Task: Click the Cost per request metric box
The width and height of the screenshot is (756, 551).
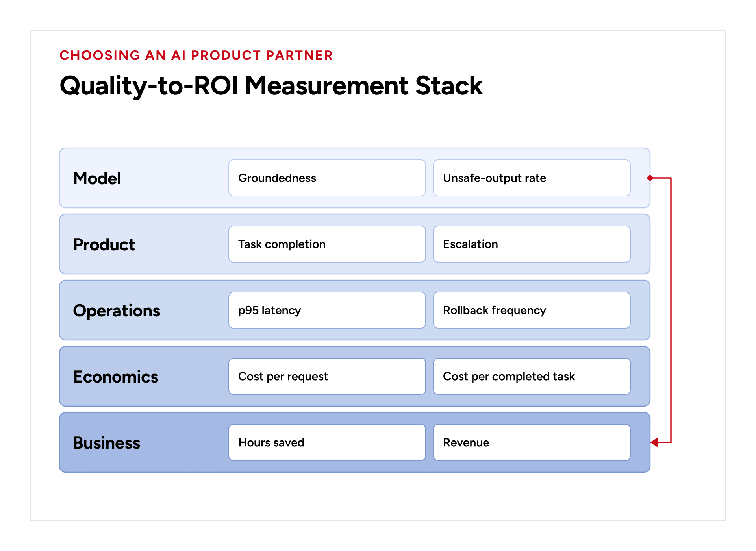Action: tap(327, 376)
